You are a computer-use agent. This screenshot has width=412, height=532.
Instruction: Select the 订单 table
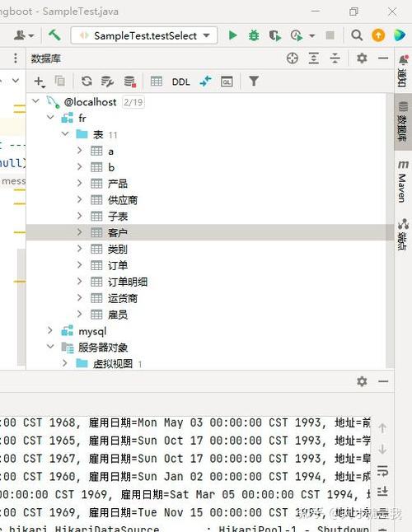pyautogui.click(x=118, y=265)
